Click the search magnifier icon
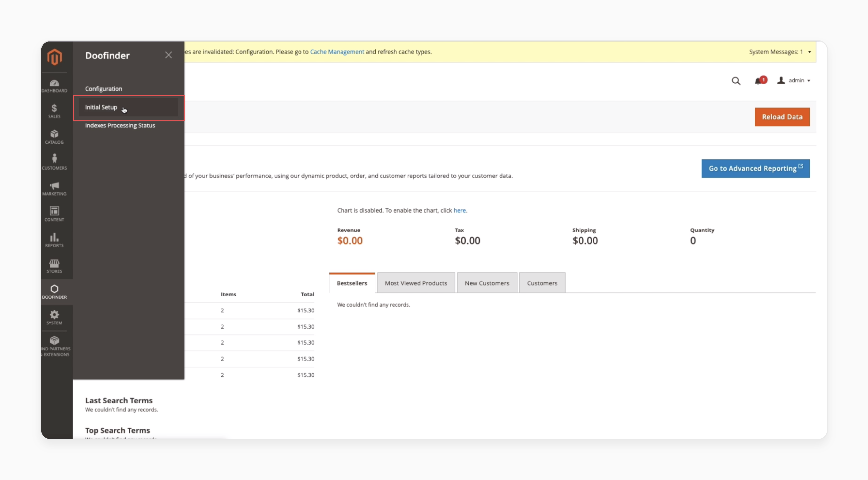The width and height of the screenshot is (868, 480). pyautogui.click(x=736, y=81)
